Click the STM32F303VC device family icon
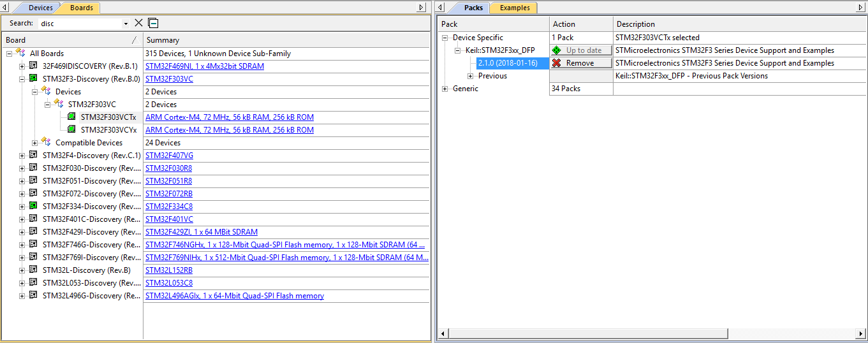This screenshot has width=868, height=343. point(59,105)
